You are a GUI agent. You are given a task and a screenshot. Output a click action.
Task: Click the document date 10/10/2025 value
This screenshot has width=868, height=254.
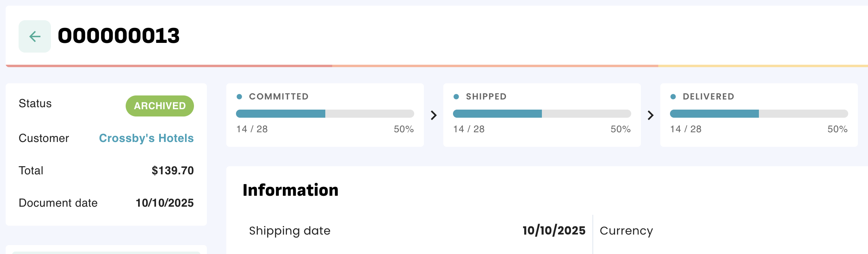click(164, 203)
